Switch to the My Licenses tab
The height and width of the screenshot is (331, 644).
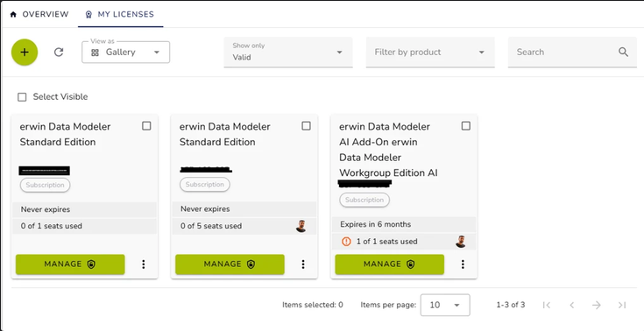click(120, 14)
